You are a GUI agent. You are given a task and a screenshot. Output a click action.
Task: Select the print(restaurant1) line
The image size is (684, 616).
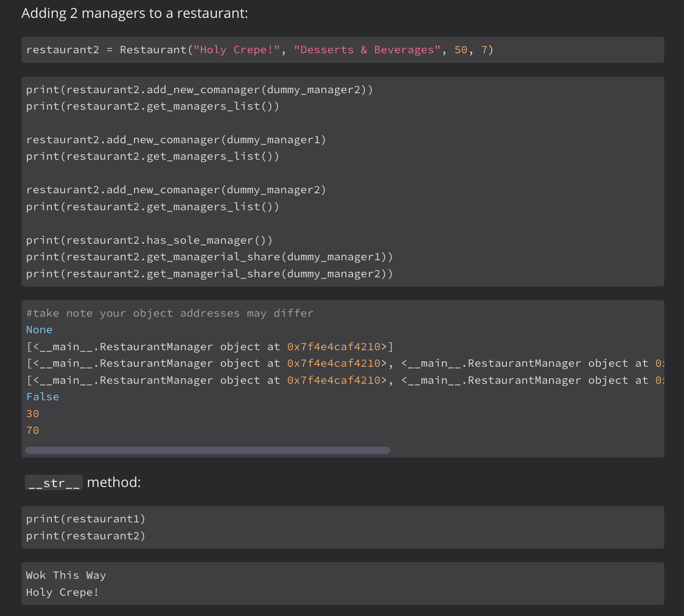[85, 518]
